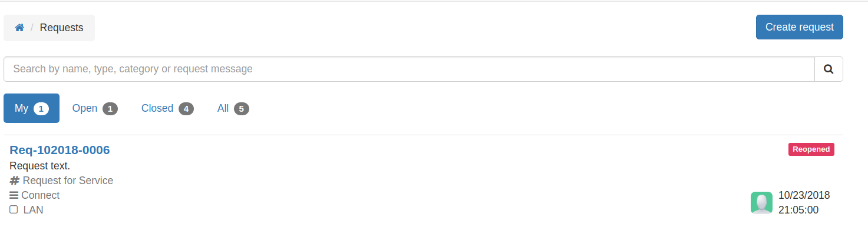The image size is (868, 247).
Task: Switch to the My requests tab
Action: (31, 108)
